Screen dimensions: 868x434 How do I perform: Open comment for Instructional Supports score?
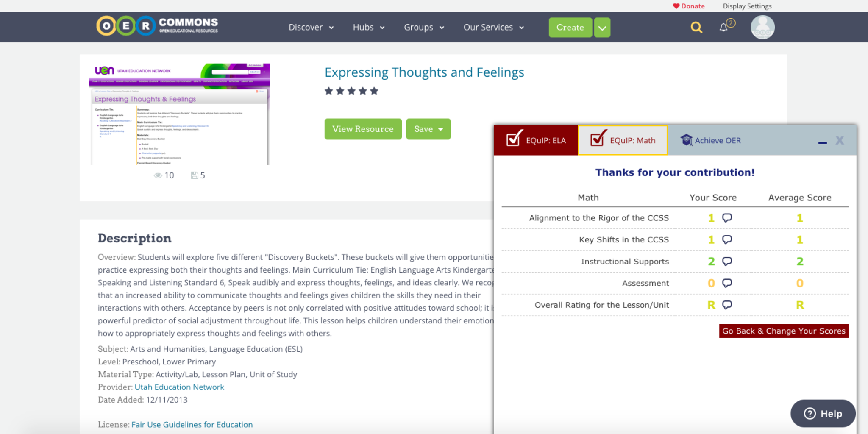coord(727,262)
